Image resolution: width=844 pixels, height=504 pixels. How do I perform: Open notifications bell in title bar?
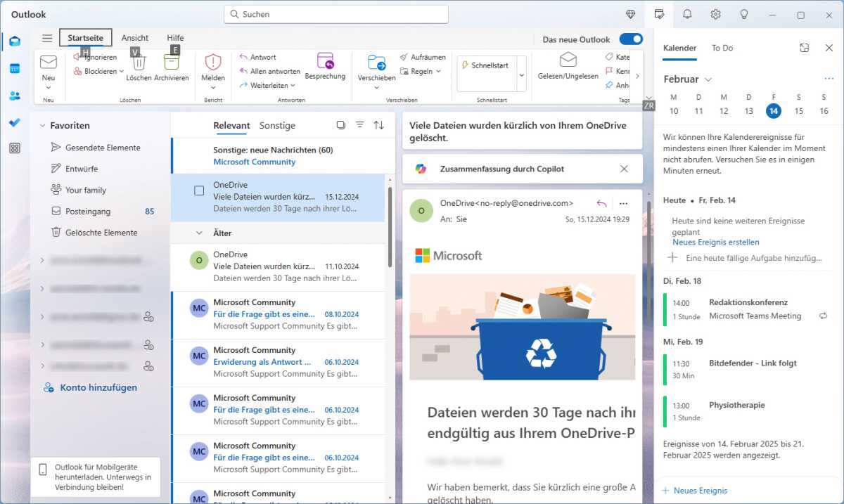[x=687, y=14]
